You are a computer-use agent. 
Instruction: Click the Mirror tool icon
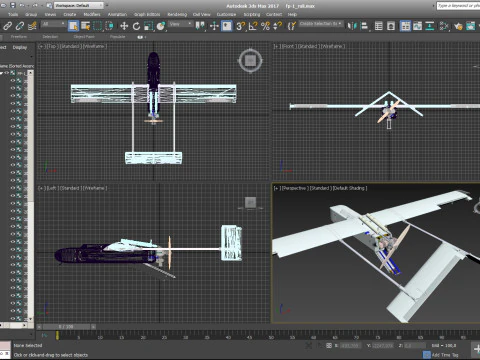point(352,26)
